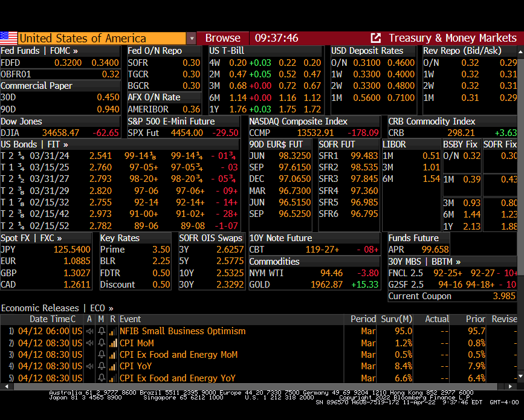This screenshot has height=420, width=524.
Task: Click the APR Funds Future value 99.658
Action: coord(435,249)
